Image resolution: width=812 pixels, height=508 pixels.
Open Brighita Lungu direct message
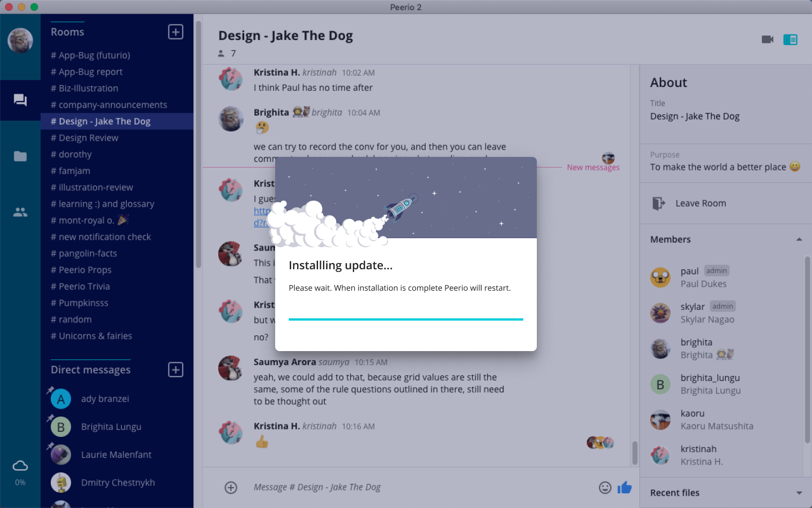click(x=117, y=427)
